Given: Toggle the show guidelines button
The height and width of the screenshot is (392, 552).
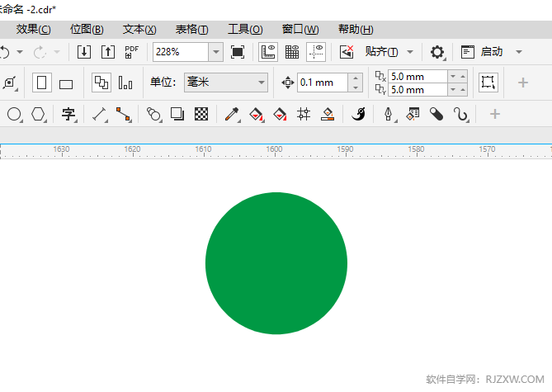Looking at the screenshot, I should 316,52.
